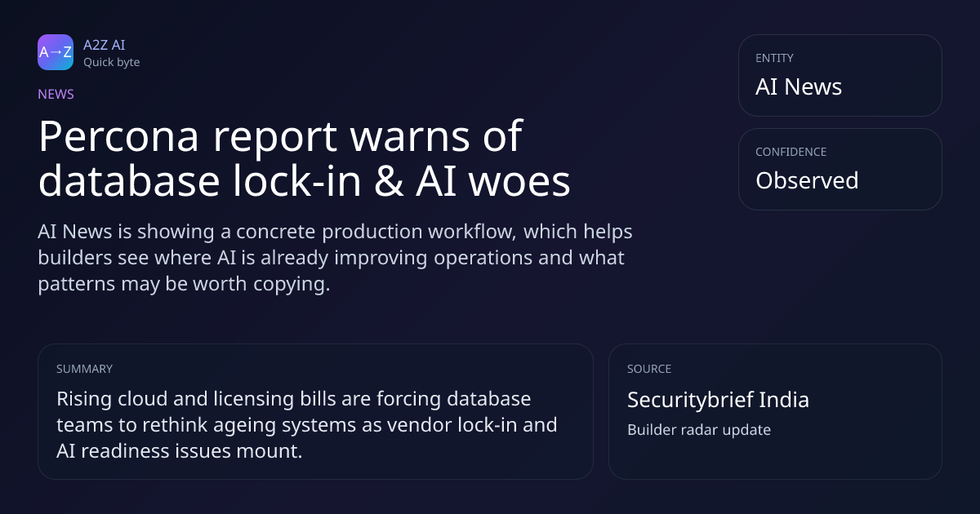
Task: Click the headline's second line about AI woes
Action: tap(305, 182)
